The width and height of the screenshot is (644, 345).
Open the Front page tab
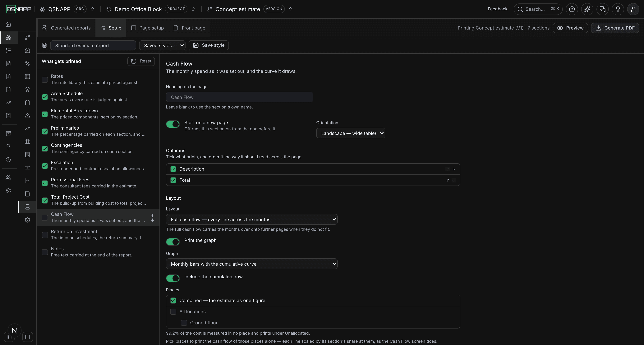tap(189, 28)
